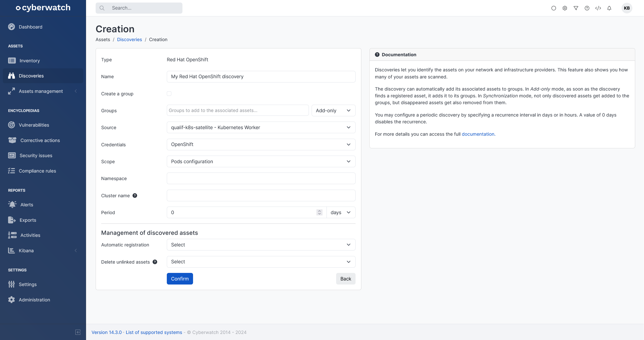The width and height of the screenshot is (644, 340).
Task: Open the gear settings icon in top bar
Action: click(x=565, y=8)
